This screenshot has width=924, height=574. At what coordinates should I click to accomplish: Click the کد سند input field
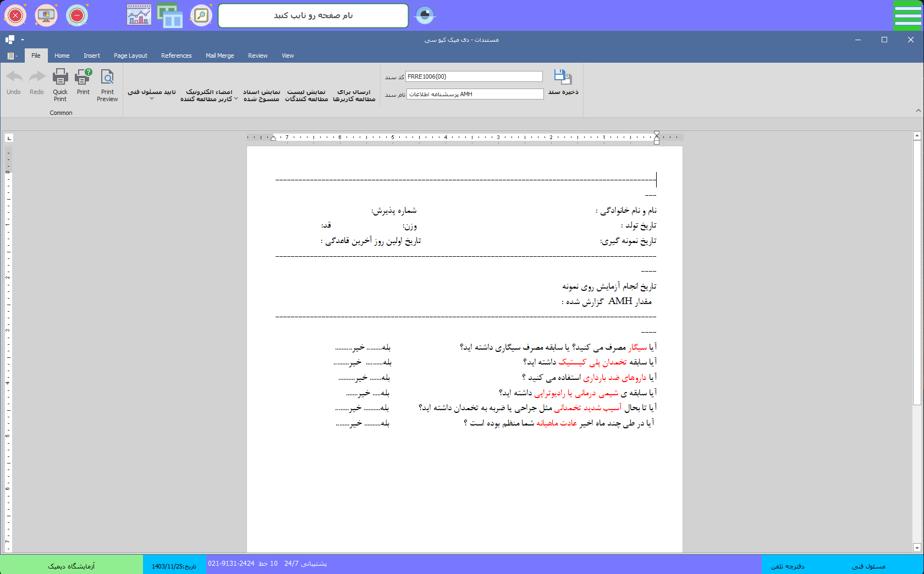pyautogui.click(x=474, y=76)
